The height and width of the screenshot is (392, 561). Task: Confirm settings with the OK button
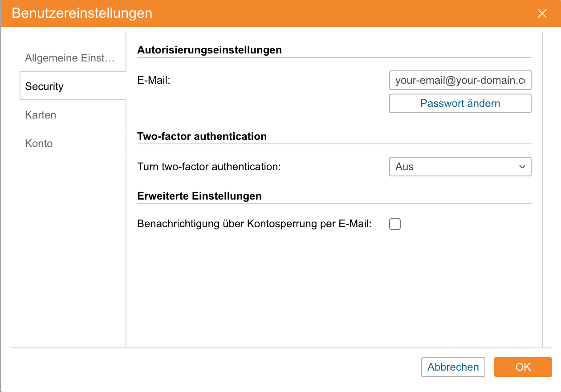point(523,367)
